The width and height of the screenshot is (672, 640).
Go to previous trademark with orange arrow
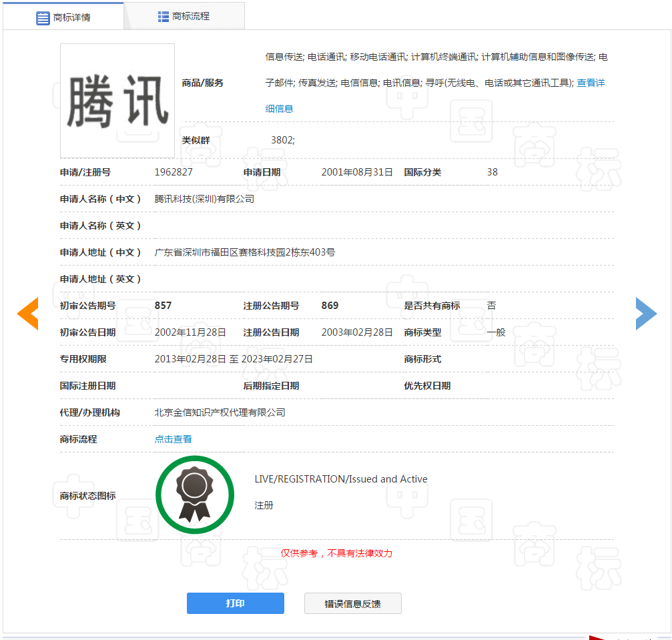pyautogui.click(x=28, y=314)
